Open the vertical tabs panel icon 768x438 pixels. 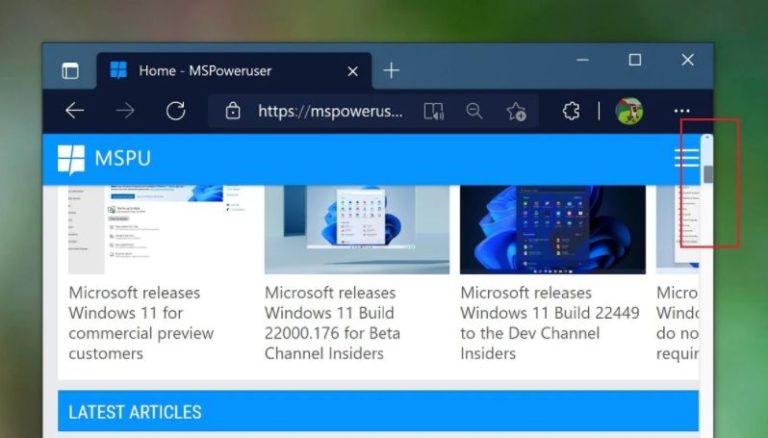pos(70,71)
